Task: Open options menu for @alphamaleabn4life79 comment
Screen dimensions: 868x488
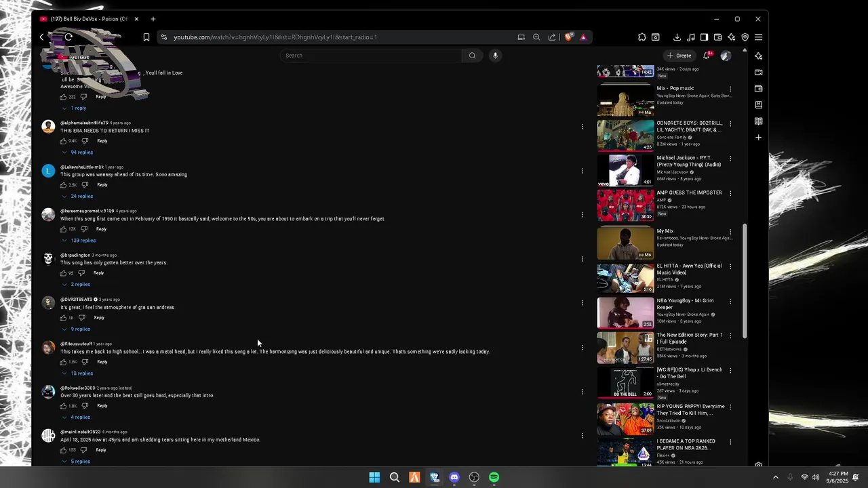Action: pyautogui.click(x=582, y=127)
